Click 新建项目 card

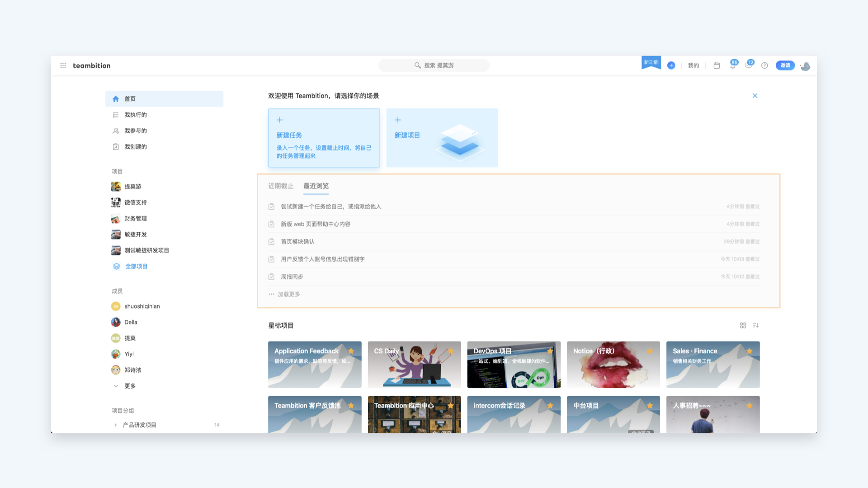click(442, 138)
